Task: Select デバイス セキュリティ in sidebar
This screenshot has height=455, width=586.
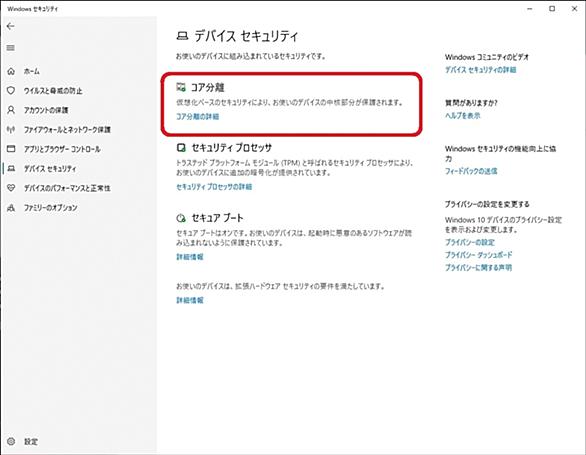Action: (x=50, y=168)
